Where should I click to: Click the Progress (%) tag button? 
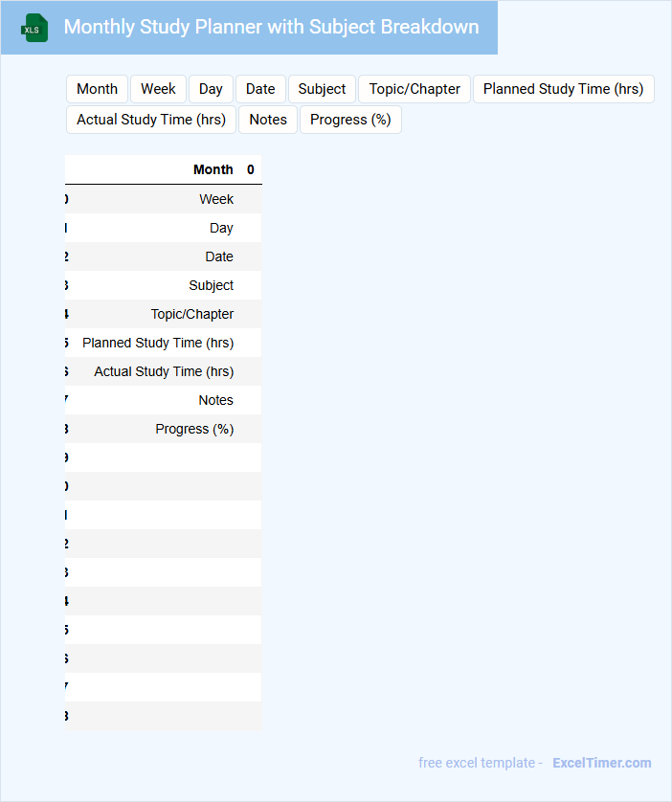coord(350,120)
